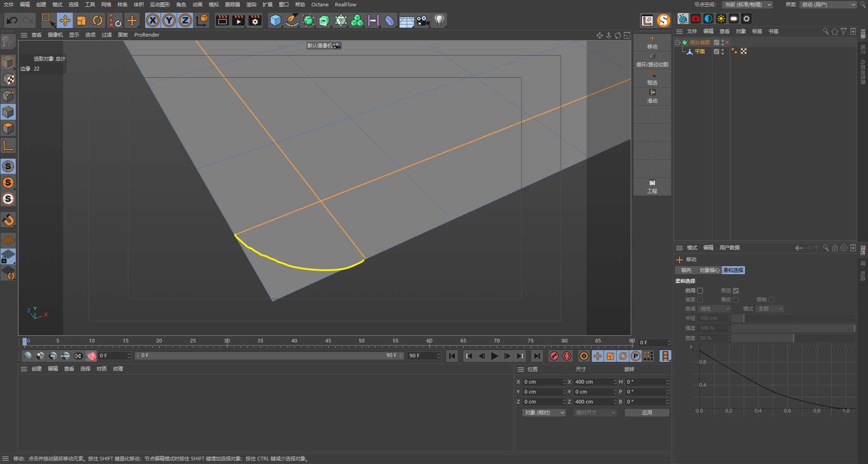Select the Scale tool icon
The width and height of the screenshot is (868, 464).
[81, 20]
